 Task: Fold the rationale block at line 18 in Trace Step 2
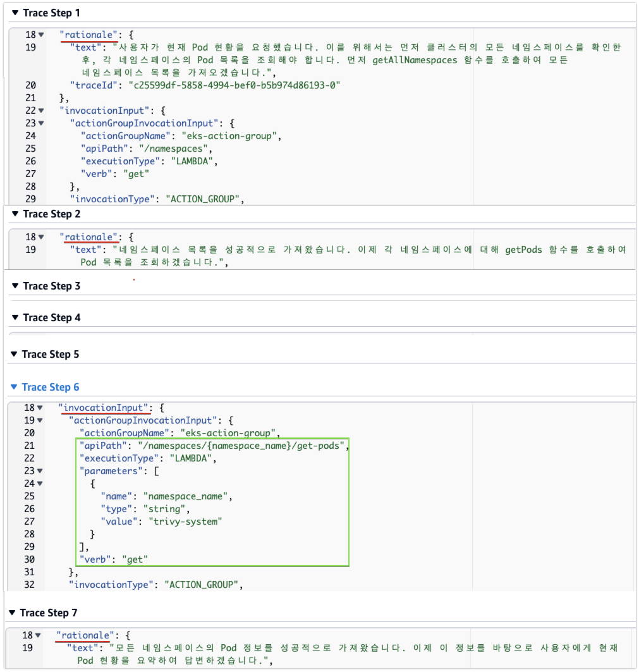41,237
